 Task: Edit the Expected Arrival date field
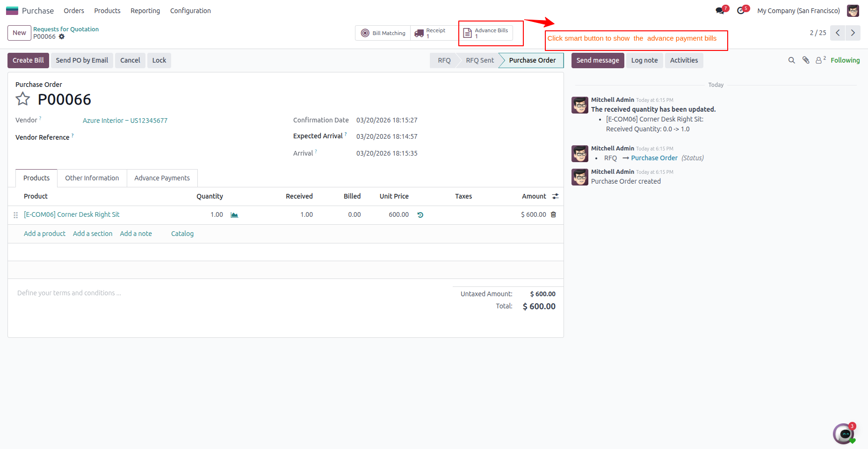coord(387,136)
